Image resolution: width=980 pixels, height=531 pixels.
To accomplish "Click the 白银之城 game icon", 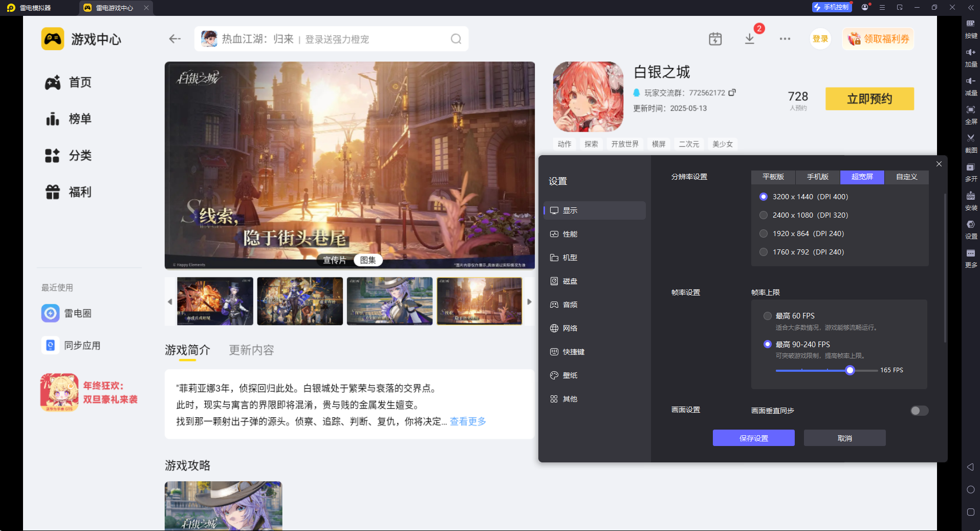I will click(x=589, y=97).
